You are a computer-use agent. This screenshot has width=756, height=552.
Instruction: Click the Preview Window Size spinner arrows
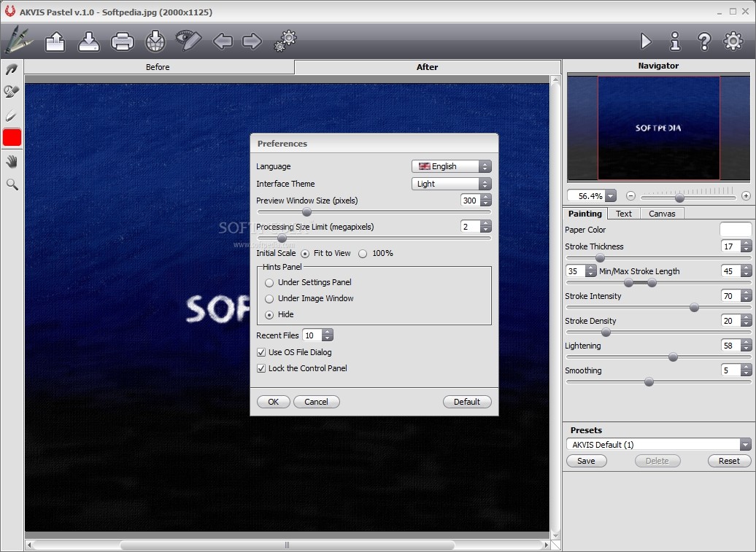486,201
